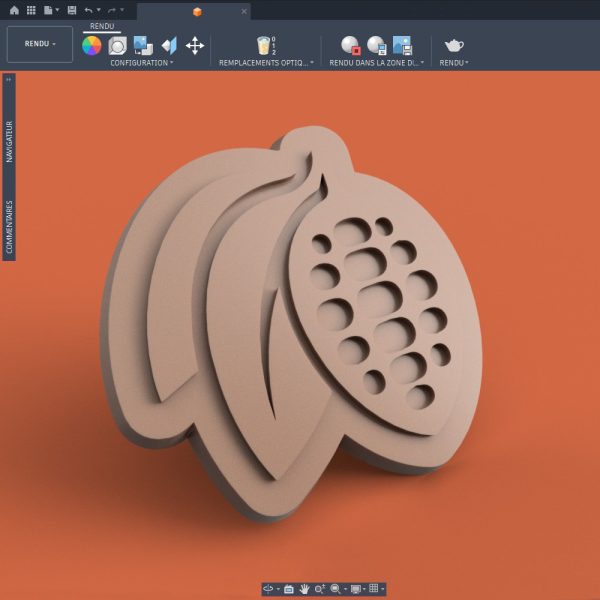Open Grid and Snaps icon
600x600 pixels.
click(374, 589)
